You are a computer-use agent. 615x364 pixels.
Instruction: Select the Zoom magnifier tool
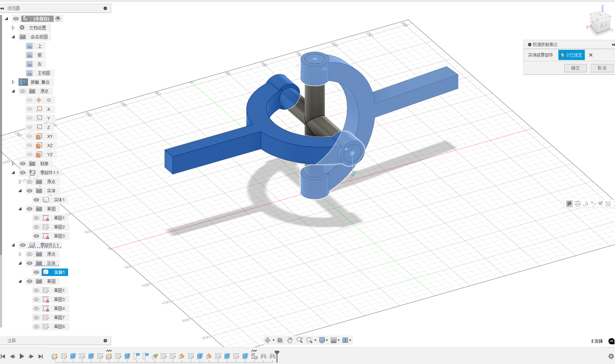pyautogui.click(x=299, y=340)
